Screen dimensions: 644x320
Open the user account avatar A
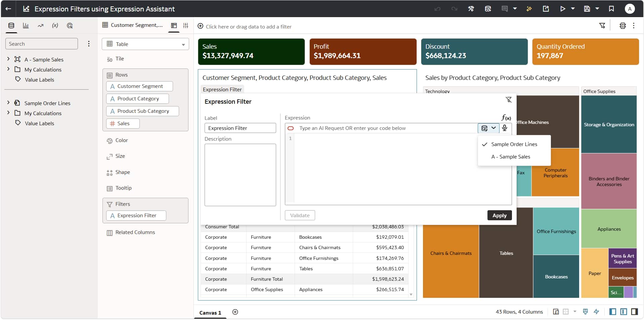pos(630,9)
